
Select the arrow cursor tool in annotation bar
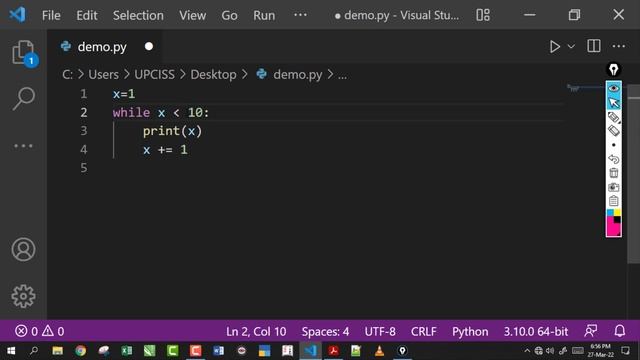[613, 102]
